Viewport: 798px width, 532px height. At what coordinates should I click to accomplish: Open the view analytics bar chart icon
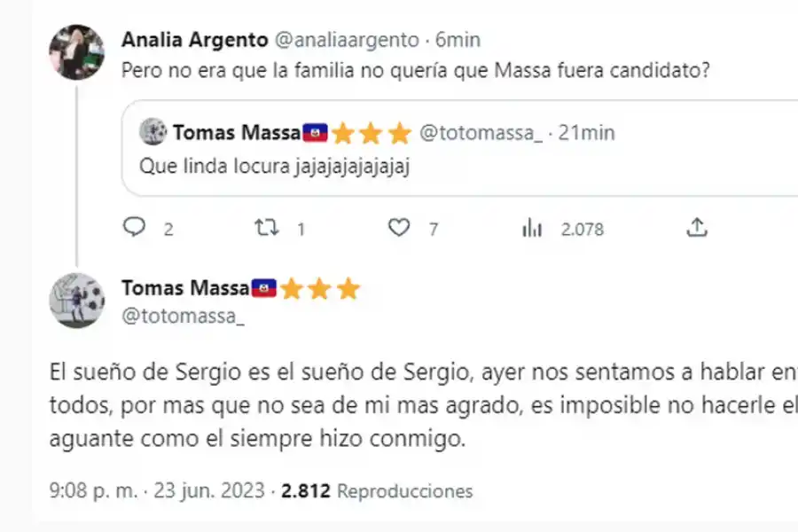(534, 228)
